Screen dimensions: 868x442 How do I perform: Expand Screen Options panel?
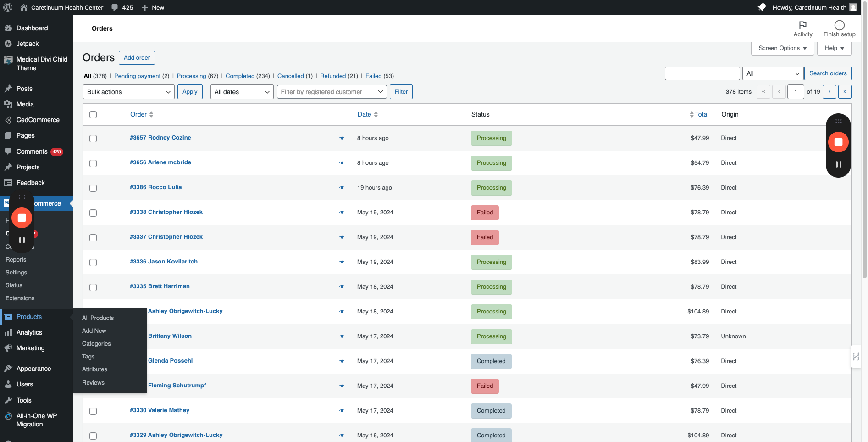click(783, 48)
